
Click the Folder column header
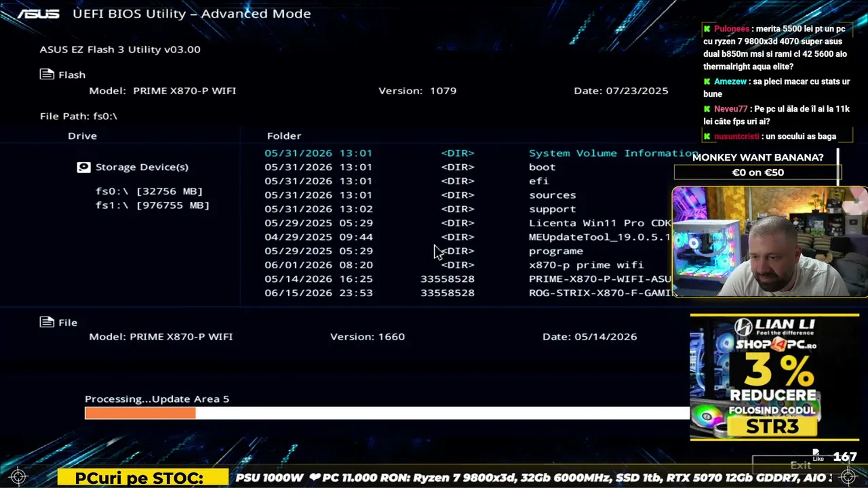284,136
